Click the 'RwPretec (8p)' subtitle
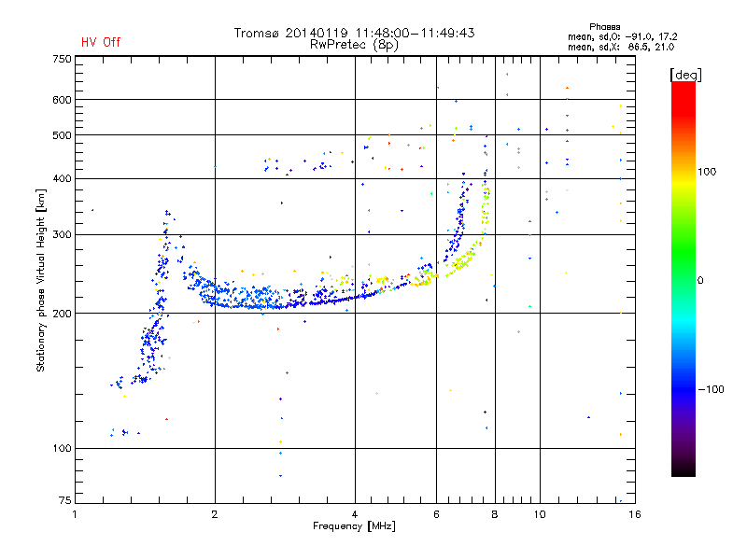Screen dimensions: 747x560 click(x=354, y=45)
